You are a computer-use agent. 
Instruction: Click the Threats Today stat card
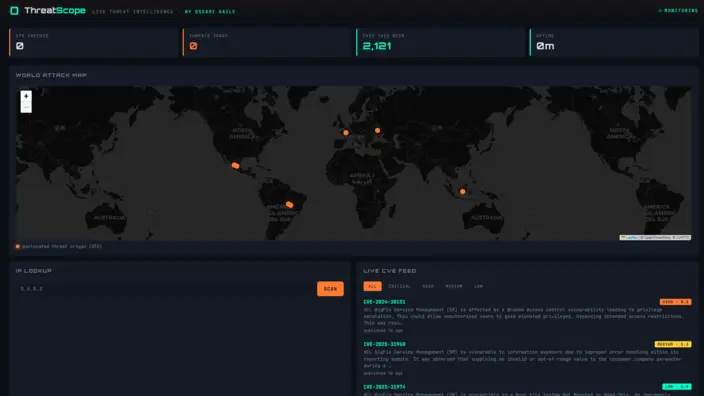click(x=267, y=42)
